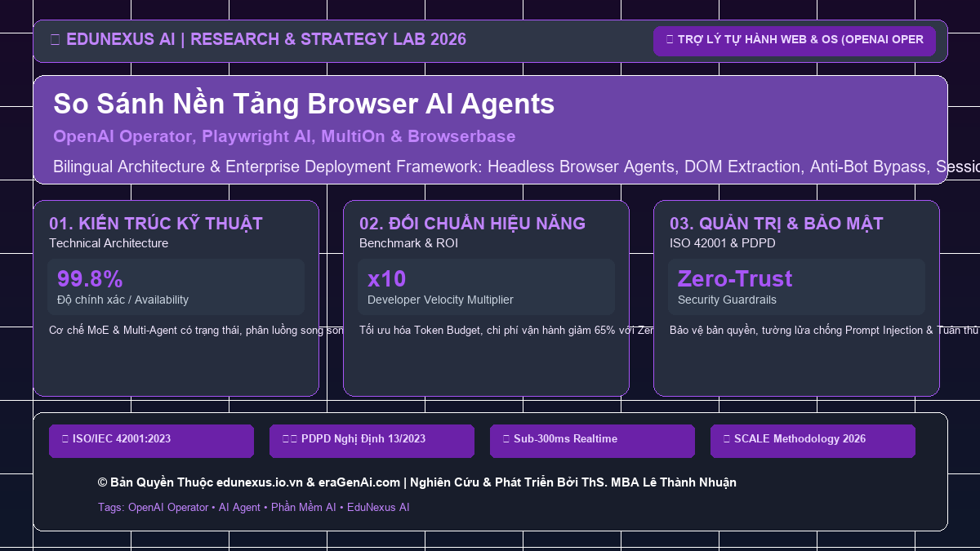Click the Bilingual Architecture description line
This screenshot has height=551, width=980.
tap(516, 167)
